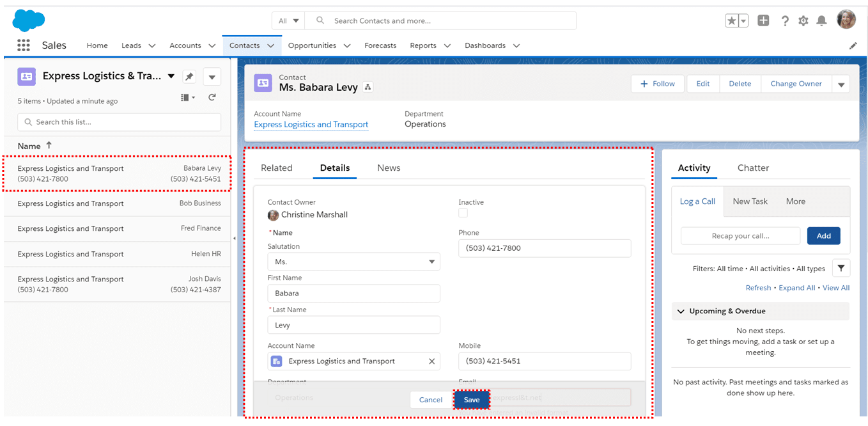Open Salesforce Help with the question mark icon
The height and width of the screenshot is (426, 868).
point(785,20)
